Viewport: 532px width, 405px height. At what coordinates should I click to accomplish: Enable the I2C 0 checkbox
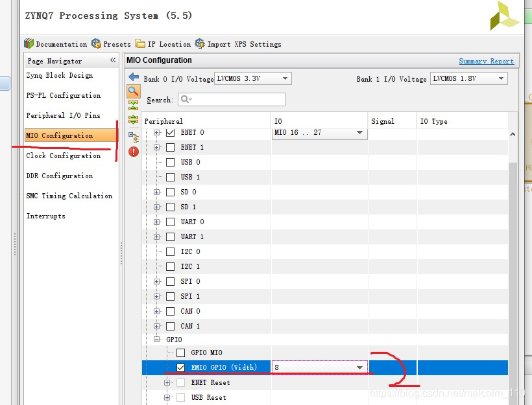[171, 251]
